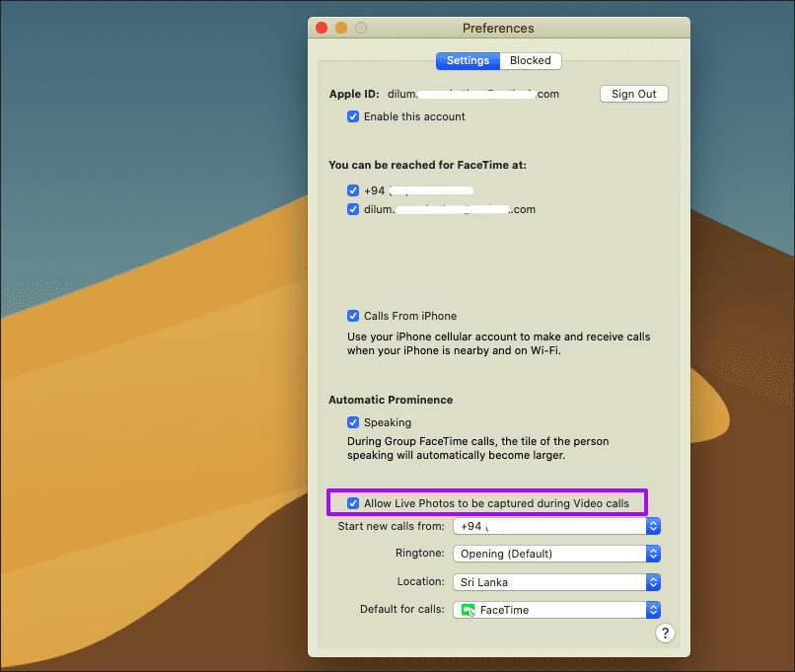Open the Location dropdown showing Sri Lanka
The image size is (795, 672).
[x=556, y=582]
